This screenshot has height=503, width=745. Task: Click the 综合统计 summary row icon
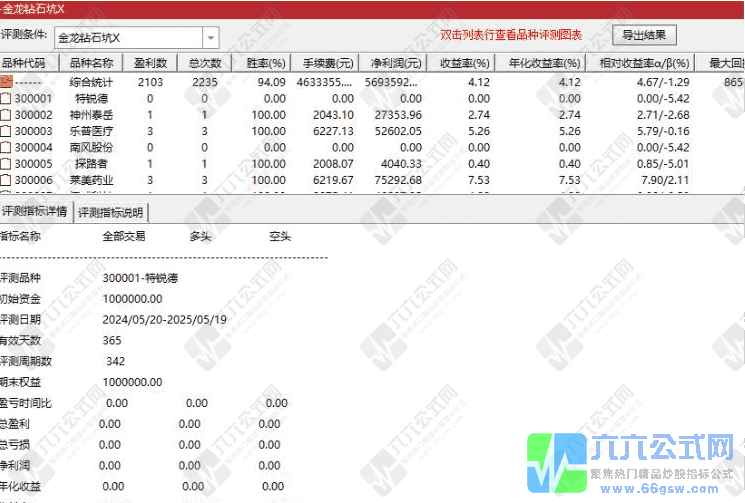click(6, 82)
